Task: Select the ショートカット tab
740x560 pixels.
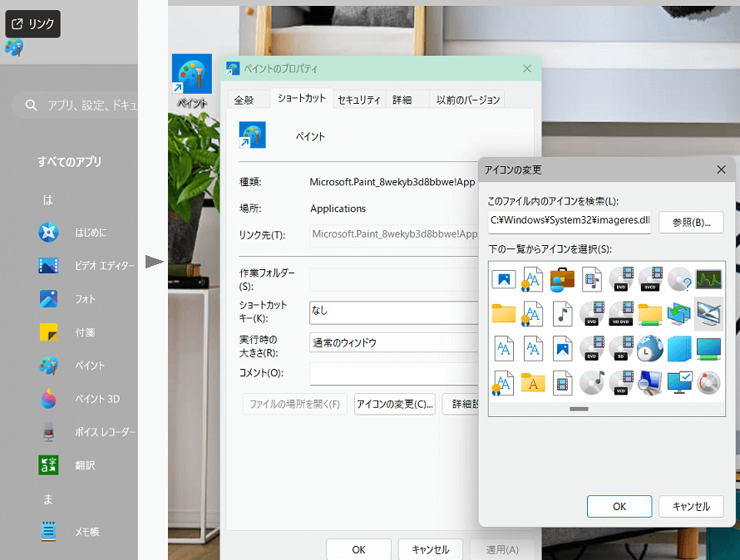Action: coord(302,98)
